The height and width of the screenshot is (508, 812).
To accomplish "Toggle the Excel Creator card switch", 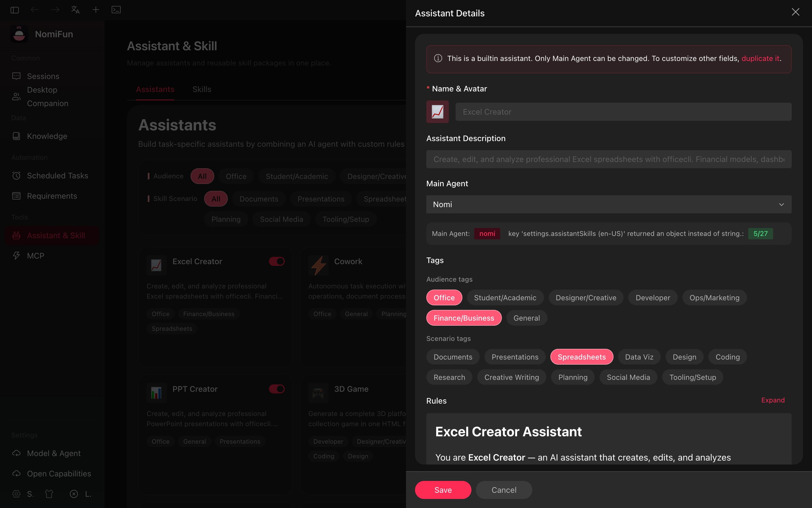I will [x=277, y=261].
